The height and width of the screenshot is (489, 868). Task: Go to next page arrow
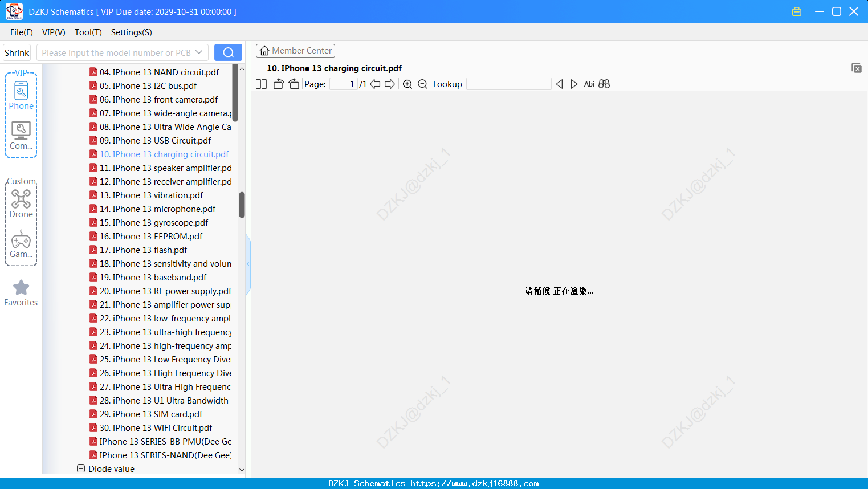(390, 84)
